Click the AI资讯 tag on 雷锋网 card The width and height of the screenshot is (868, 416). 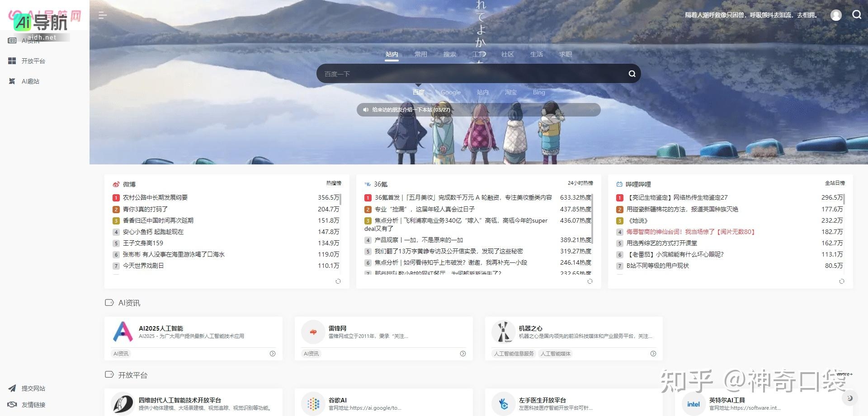311,354
